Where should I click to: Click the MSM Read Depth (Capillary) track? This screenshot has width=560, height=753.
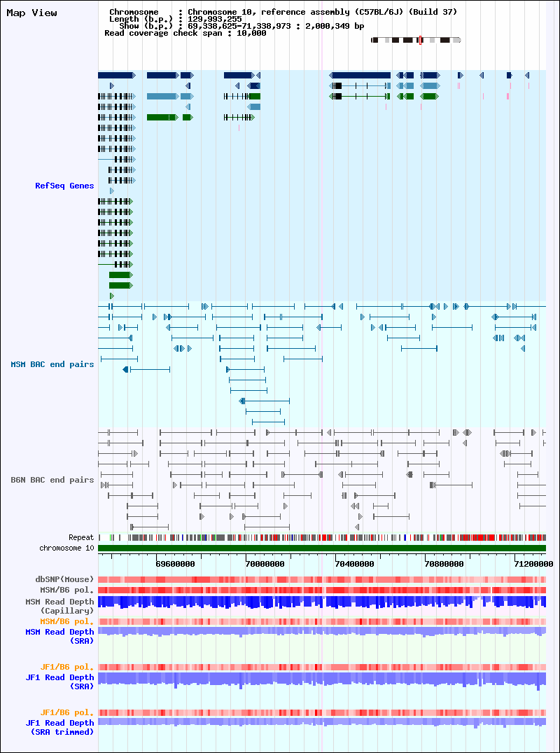click(x=322, y=603)
